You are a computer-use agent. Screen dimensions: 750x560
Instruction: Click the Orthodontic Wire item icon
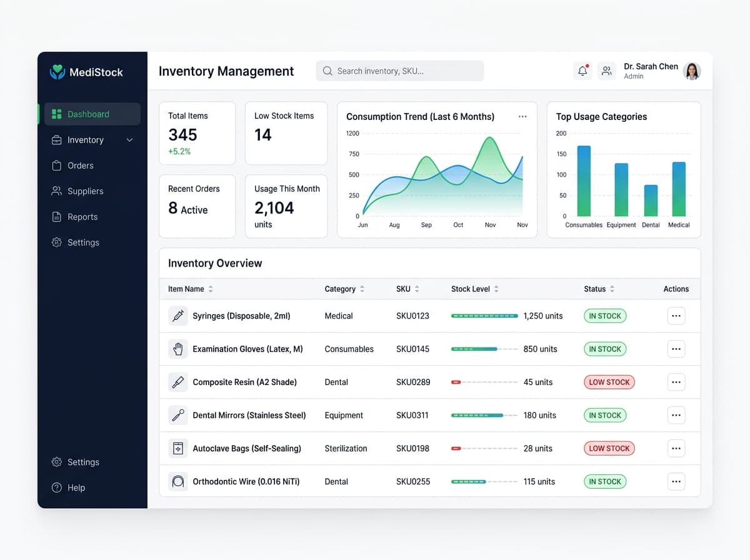178,481
